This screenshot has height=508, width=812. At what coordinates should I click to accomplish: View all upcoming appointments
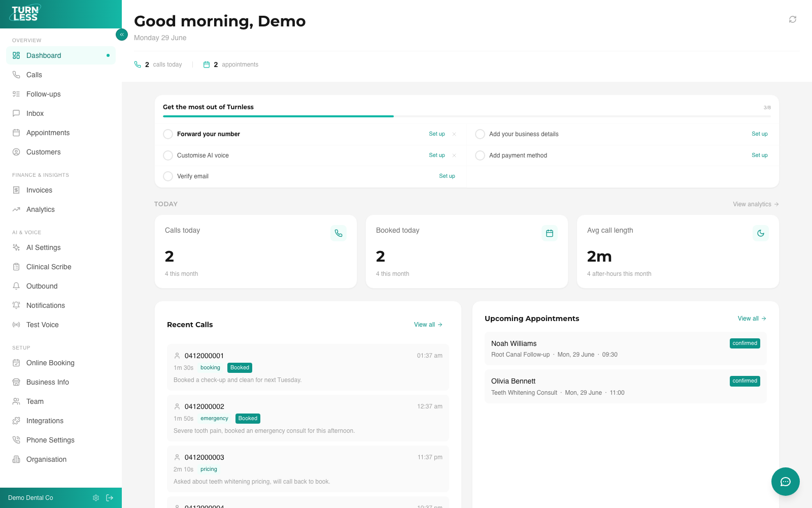tap(752, 319)
